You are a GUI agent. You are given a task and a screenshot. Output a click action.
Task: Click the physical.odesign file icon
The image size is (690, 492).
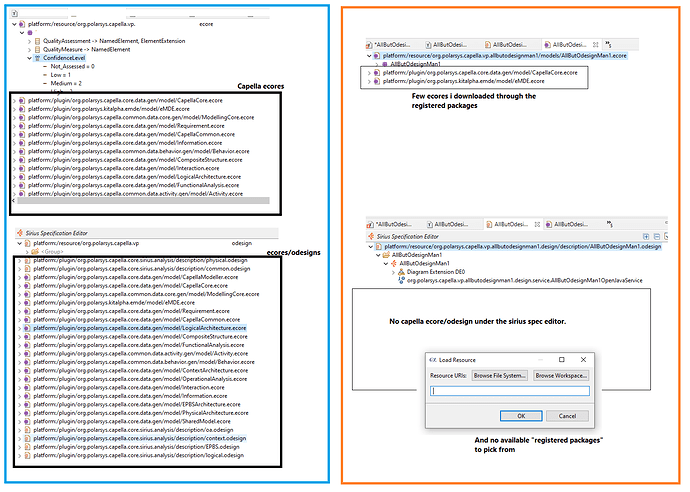[27, 261]
